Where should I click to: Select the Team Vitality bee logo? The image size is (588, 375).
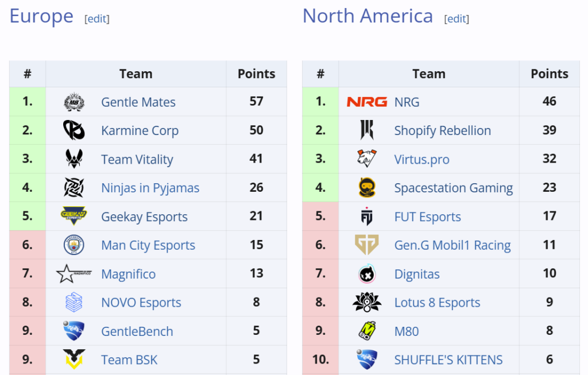[x=74, y=159]
